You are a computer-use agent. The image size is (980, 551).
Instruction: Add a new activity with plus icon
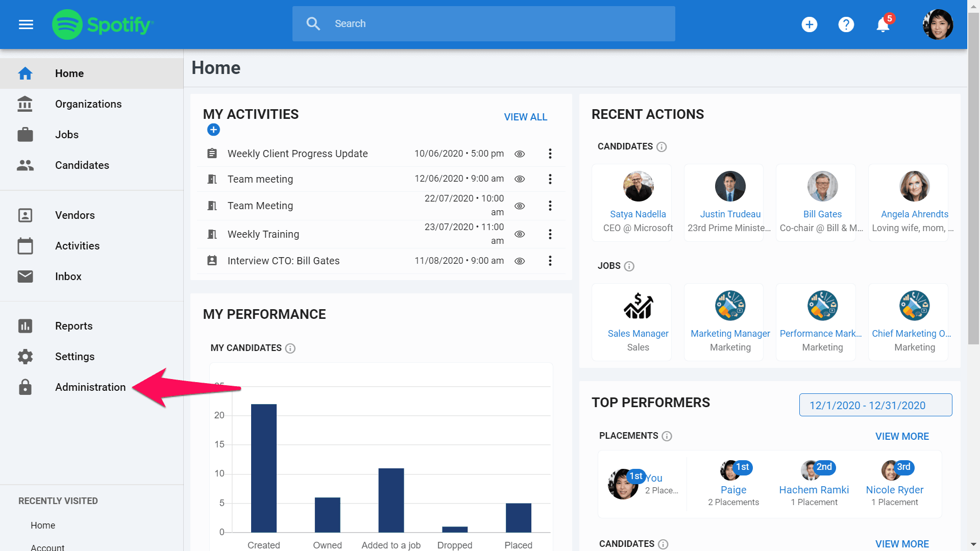pyautogui.click(x=213, y=130)
